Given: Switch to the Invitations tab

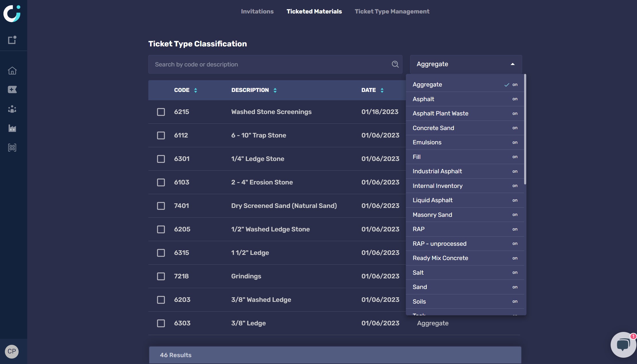Looking at the screenshot, I should 257,11.
